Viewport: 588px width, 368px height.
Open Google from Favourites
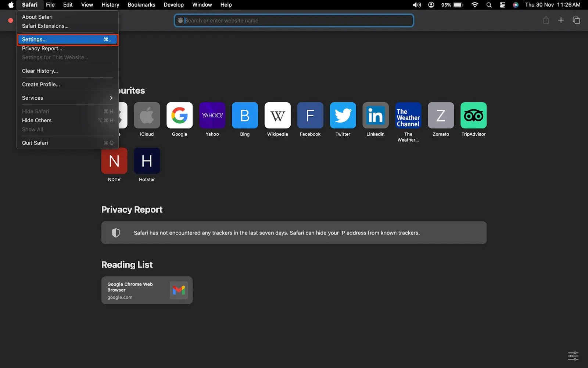pyautogui.click(x=179, y=115)
